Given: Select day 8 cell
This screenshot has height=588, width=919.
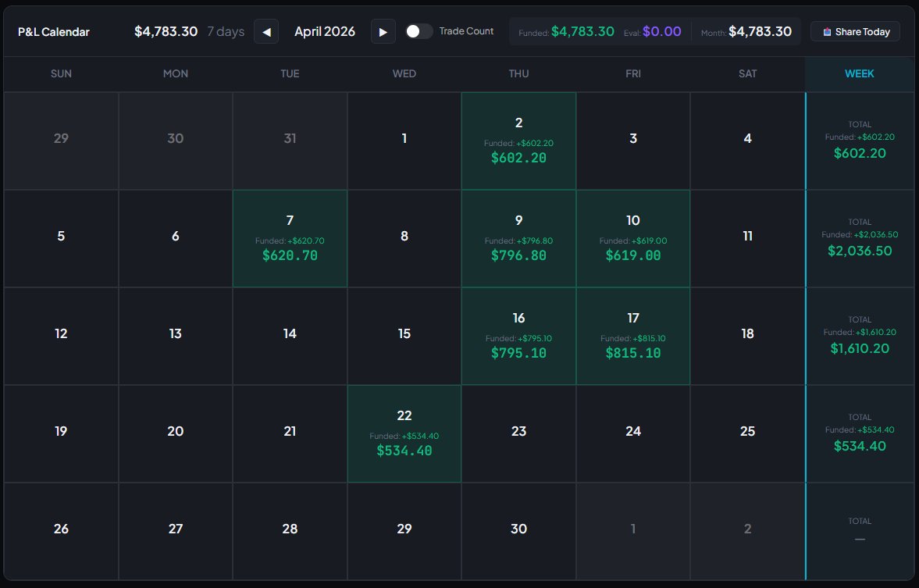Looking at the screenshot, I should coord(404,239).
